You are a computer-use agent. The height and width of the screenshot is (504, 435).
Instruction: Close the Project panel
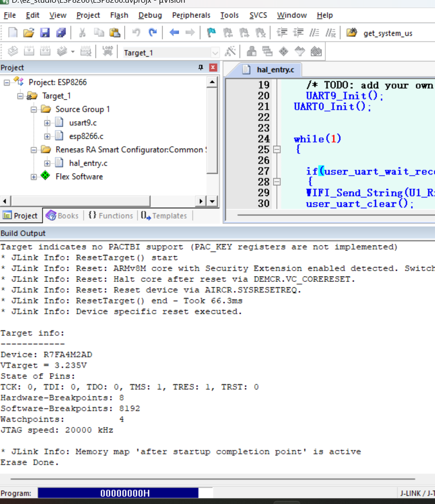pyautogui.click(x=213, y=67)
